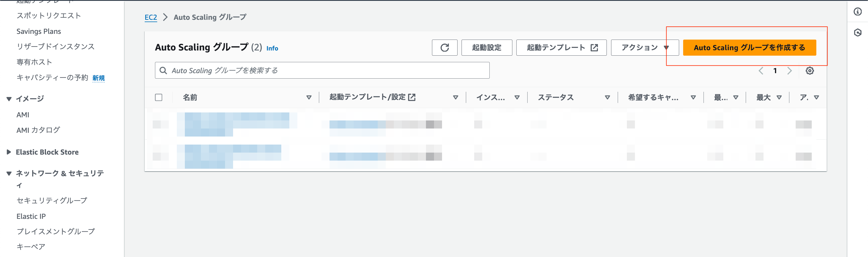Open キーペア in sidebar
Screen dimensions: 868x257
pyautogui.click(x=31, y=247)
